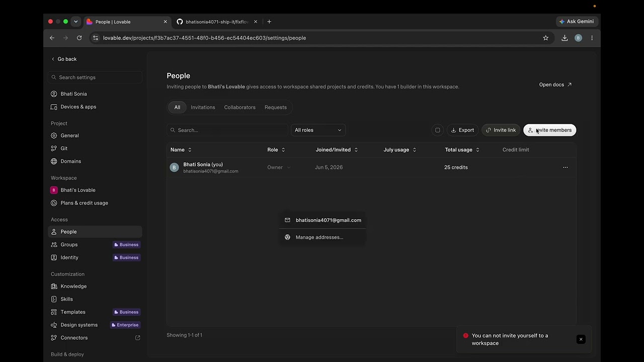Click Connectors external link icon
The image size is (644, 362).
point(138,338)
